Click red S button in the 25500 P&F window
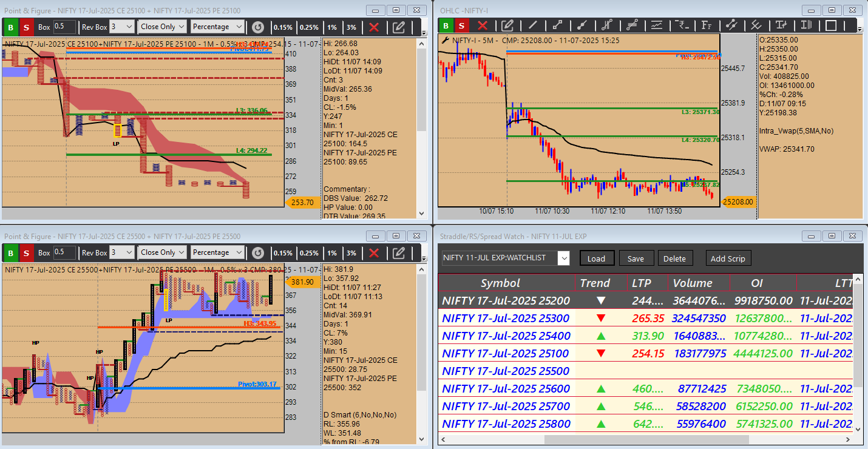This screenshot has height=449, width=868. 26,252
